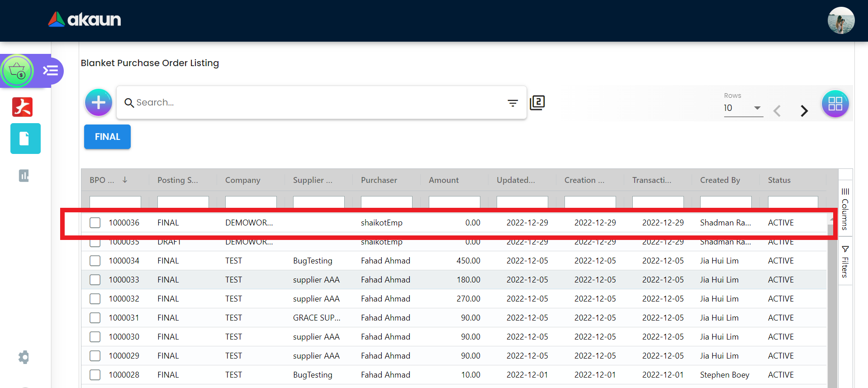
Task: Tick checkbox for BPO 1000036
Action: pyautogui.click(x=95, y=223)
